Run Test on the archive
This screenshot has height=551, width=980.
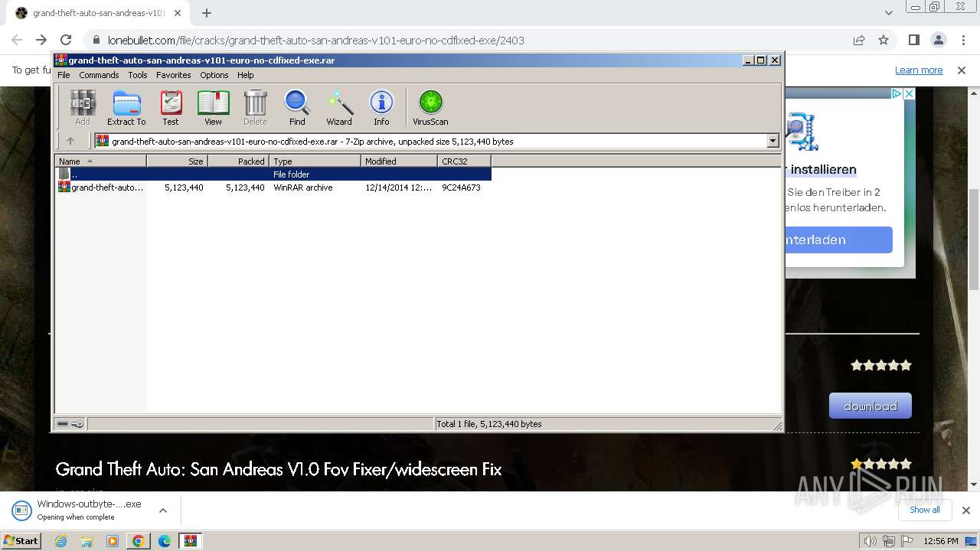tap(171, 107)
